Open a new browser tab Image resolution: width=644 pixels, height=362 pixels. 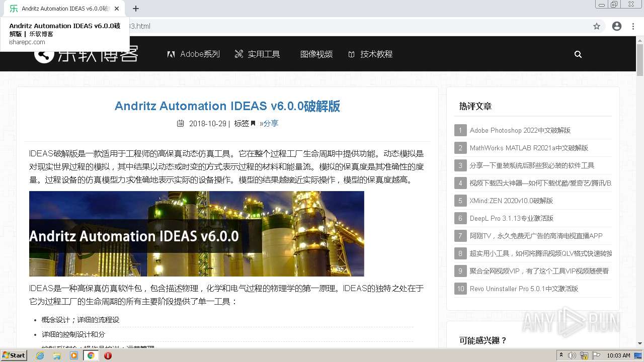point(136,9)
